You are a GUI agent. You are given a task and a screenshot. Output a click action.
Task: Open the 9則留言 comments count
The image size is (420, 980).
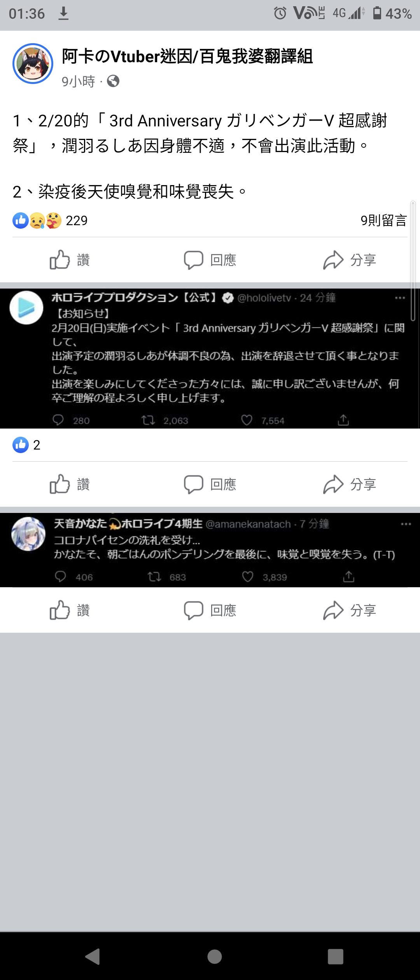pos(384,220)
